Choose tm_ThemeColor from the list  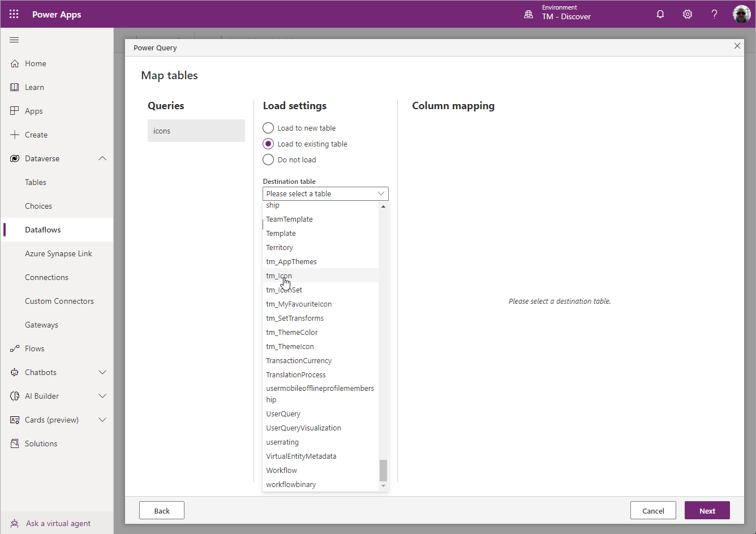(321, 332)
